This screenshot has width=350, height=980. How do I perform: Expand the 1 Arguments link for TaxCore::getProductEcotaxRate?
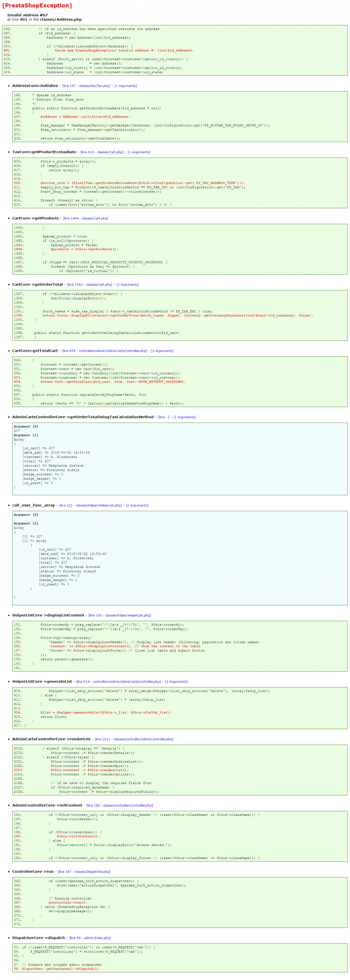[x=139, y=152]
